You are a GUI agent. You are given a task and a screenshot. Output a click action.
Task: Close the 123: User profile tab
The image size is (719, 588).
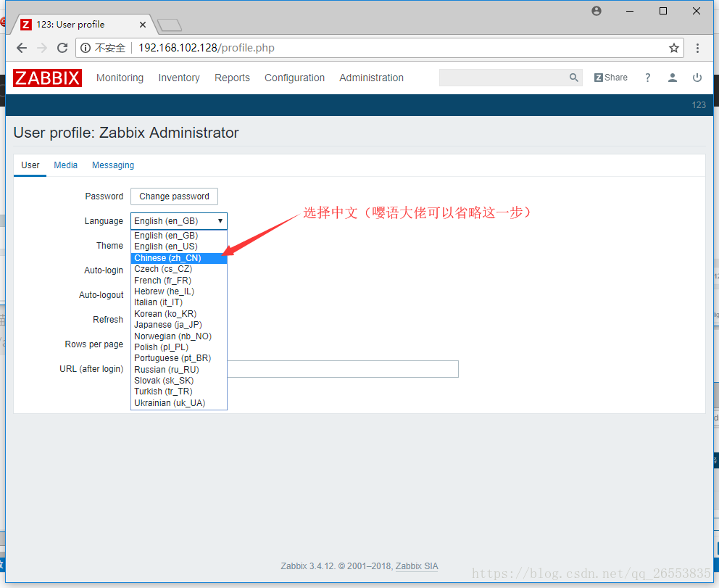pos(143,25)
